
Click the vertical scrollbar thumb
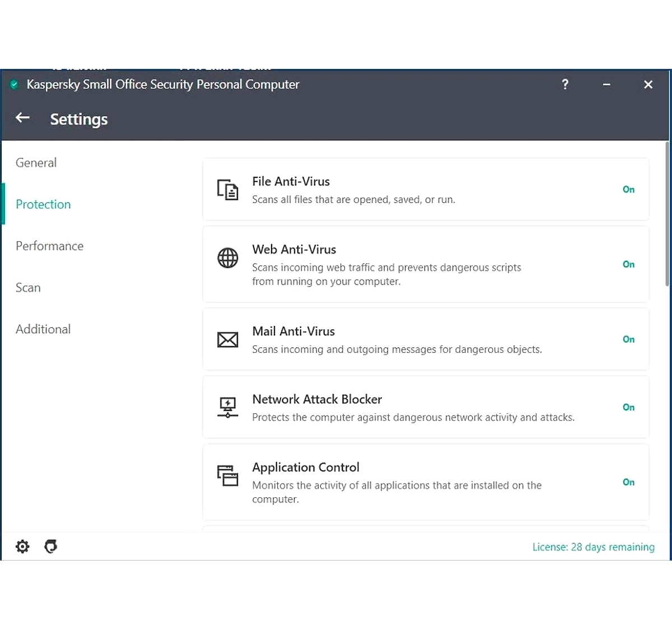tap(667, 214)
